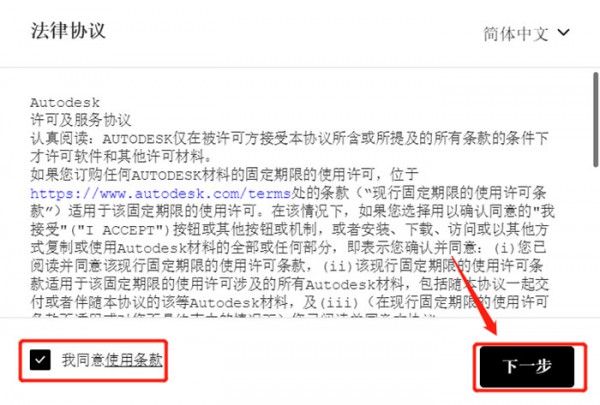Click the agreement scrollbar thumb
The height and width of the screenshot is (405, 600).
click(596, 119)
